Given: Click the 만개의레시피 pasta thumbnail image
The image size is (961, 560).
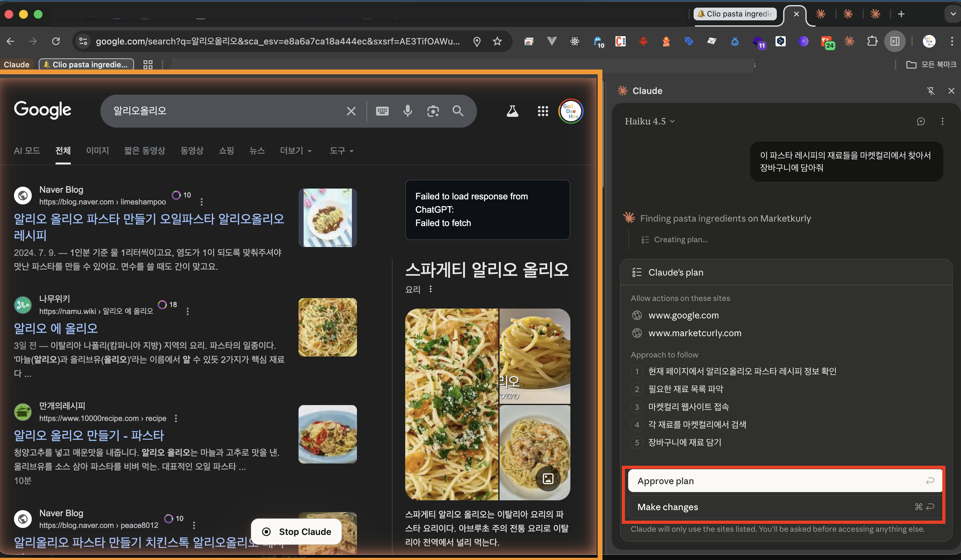Looking at the screenshot, I should (327, 434).
